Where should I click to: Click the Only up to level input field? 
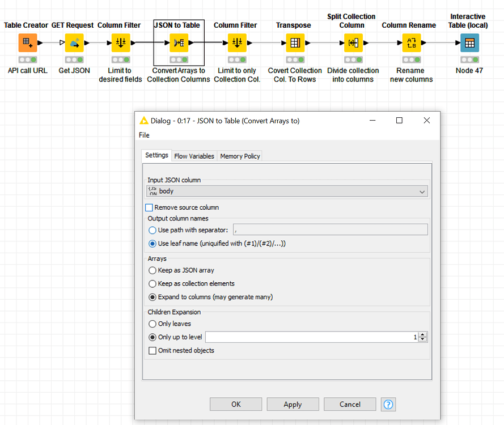tap(312, 337)
